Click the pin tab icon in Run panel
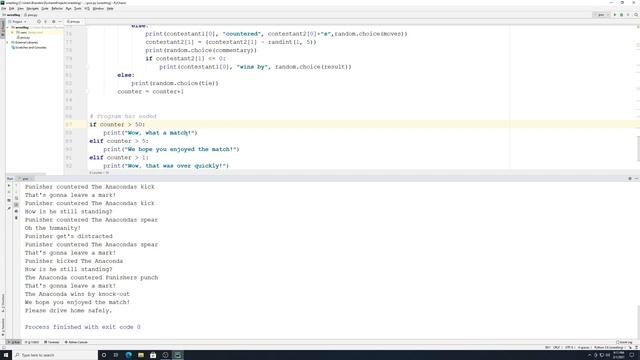The width and height of the screenshot is (640, 360). 9,208
